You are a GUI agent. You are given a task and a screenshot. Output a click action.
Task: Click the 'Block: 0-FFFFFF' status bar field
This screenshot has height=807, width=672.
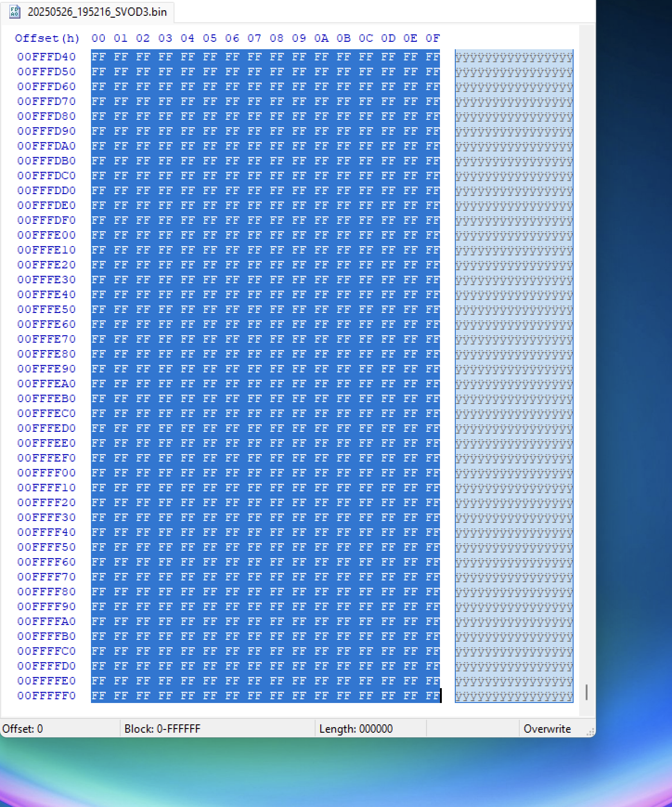pos(218,729)
